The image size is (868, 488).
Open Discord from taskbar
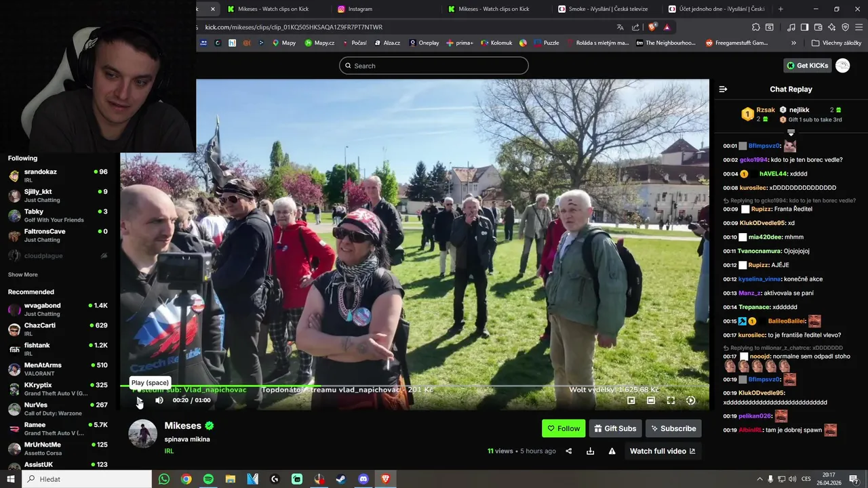click(363, 479)
